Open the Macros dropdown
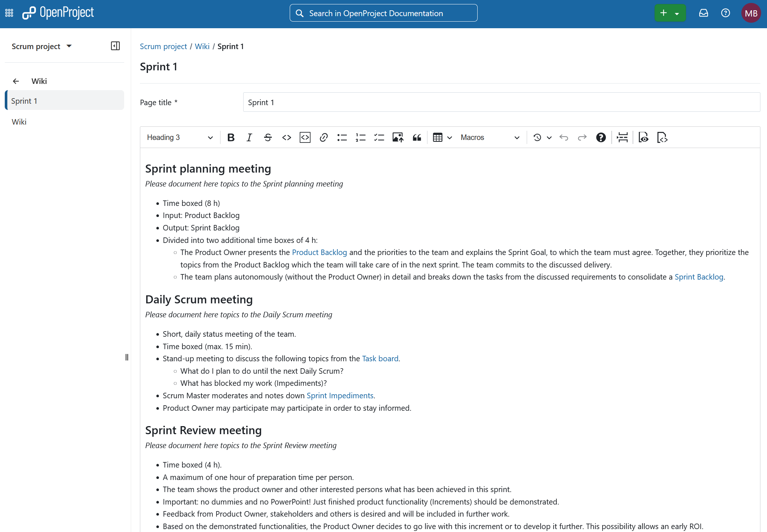The height and width of the screenshot is (532, 767). click(x=490, y=137)
